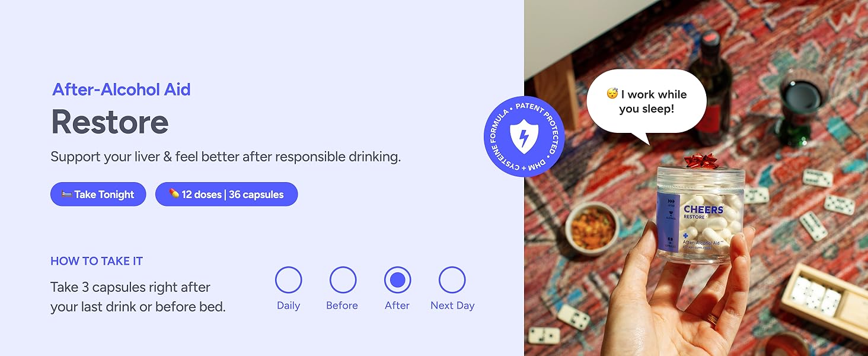868x356 pixels.
Task: Click the Take Tonight pill button
Action: [98, 194]
